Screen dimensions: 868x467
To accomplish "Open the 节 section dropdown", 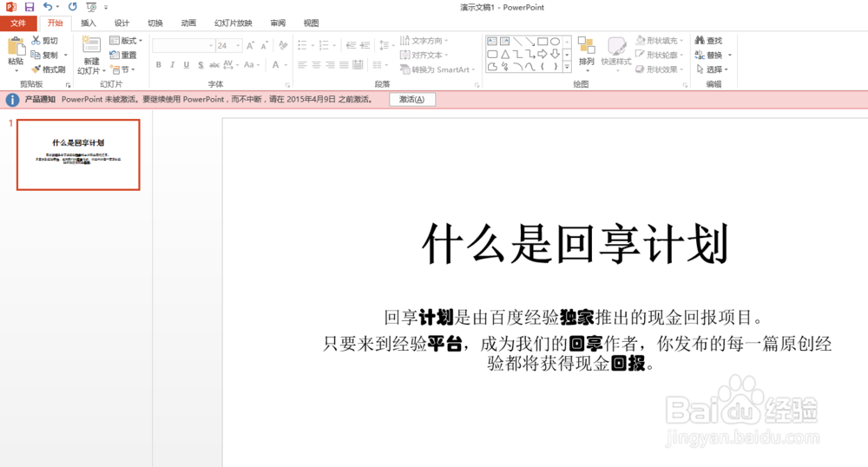I will (123, 69).
